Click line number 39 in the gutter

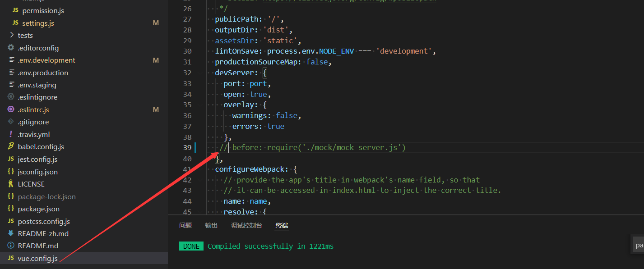(187, 148)
